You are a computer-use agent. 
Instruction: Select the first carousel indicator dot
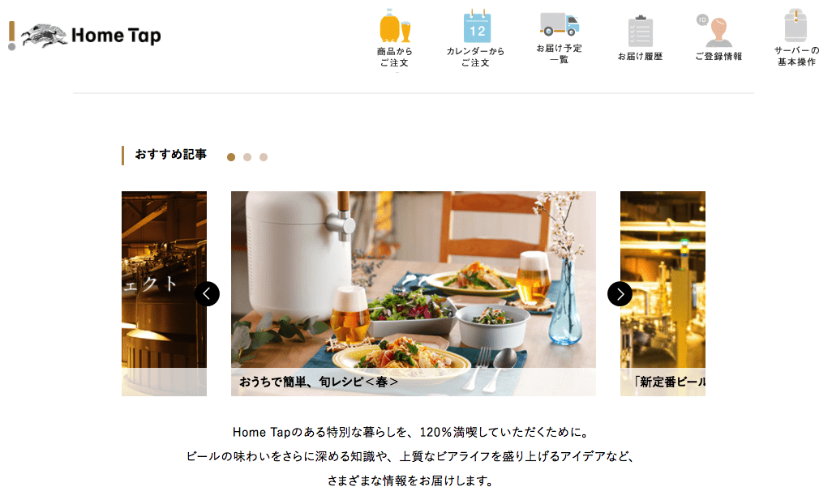pos(231,157)
